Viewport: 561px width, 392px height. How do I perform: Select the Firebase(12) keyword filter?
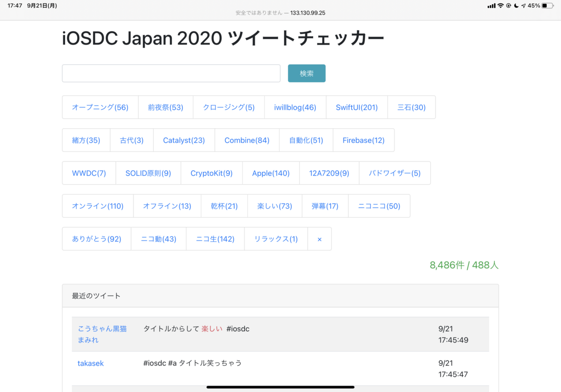tap(363, 140)
